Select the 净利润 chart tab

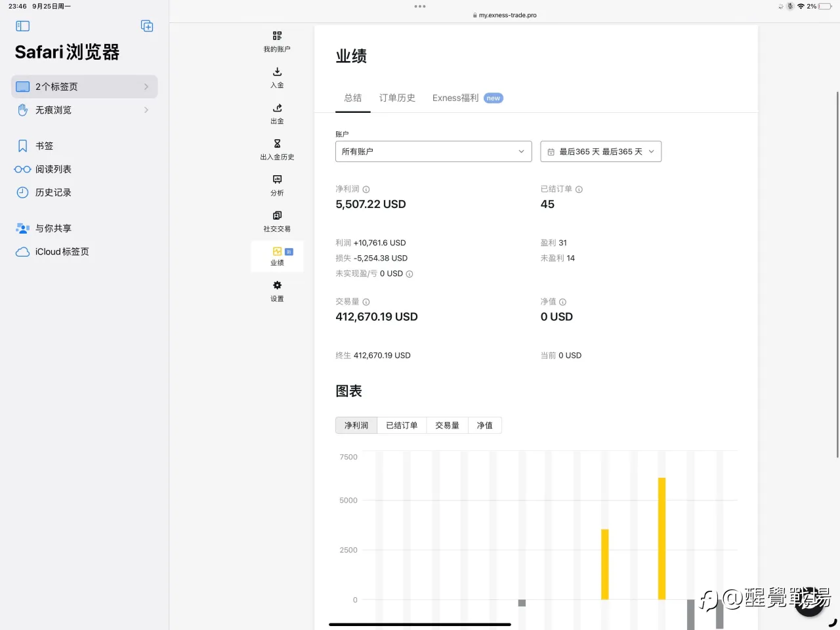click(356, 425)
